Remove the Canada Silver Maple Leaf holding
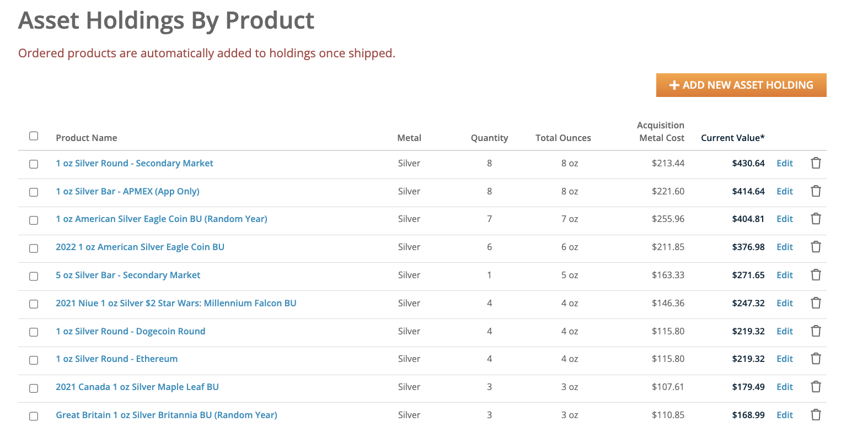Image resolution: width=868 pixels, height=433 pixels. coord(816,387)
